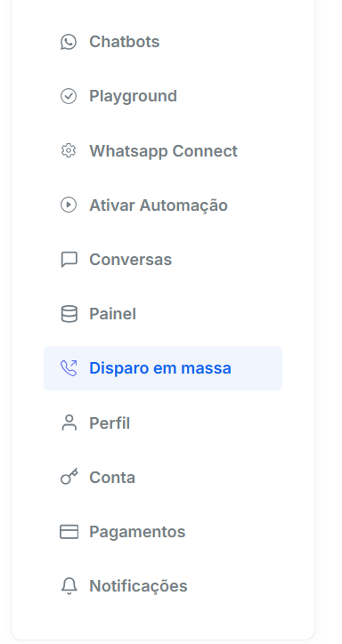
Task: Click the gear icon next to Whatsapp Connect
Action: tap(69, 150)
